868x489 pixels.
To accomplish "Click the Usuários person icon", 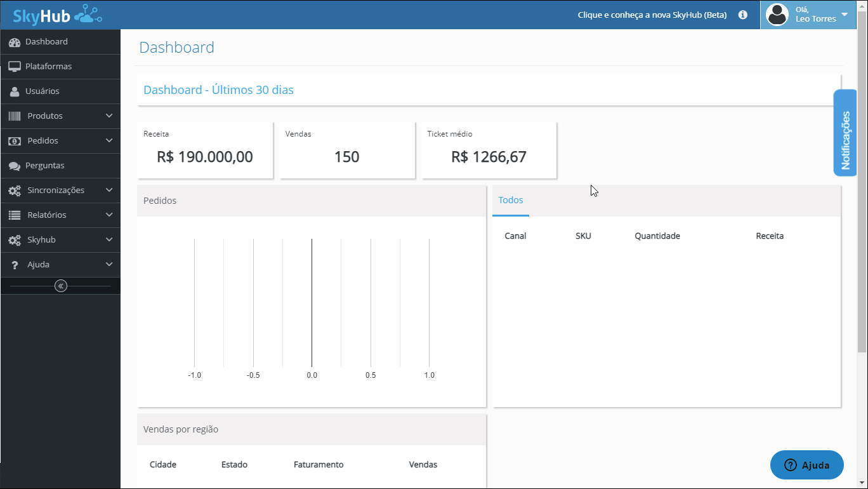I will (15, 91).
